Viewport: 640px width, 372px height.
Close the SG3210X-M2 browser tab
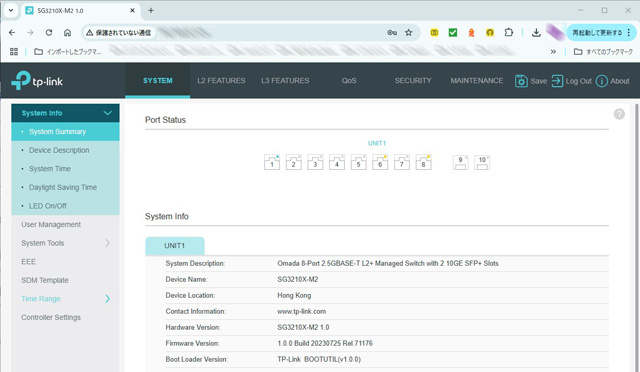pyautogui.click(x=132, y=11)
